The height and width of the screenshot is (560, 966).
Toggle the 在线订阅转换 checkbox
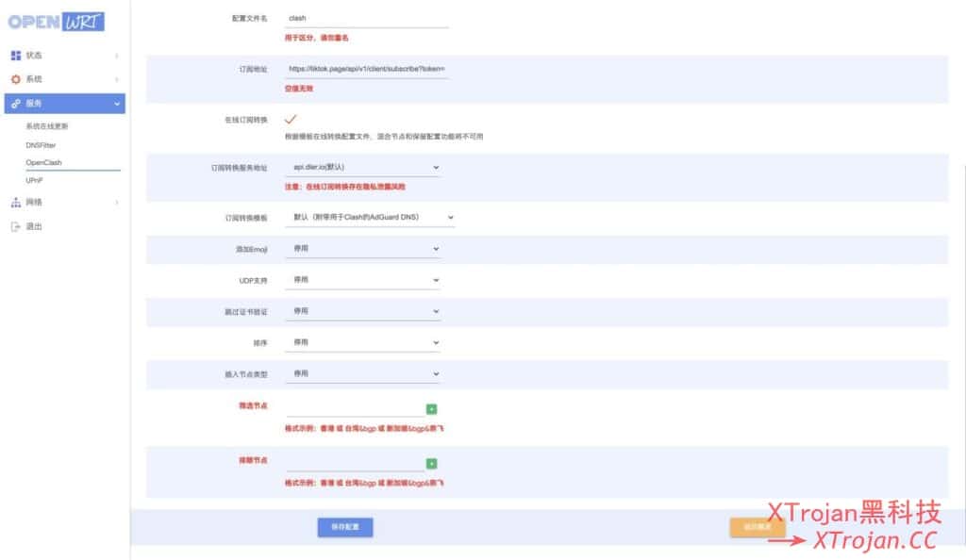click(290, 121)
